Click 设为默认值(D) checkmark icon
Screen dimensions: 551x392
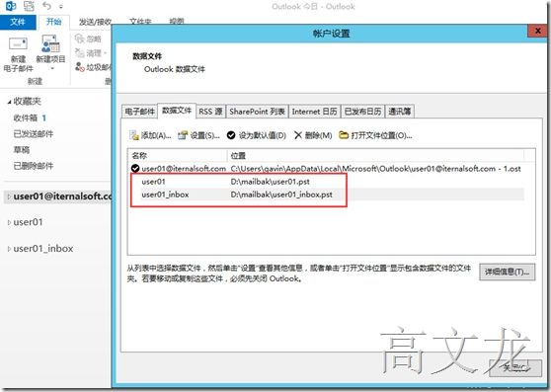point(231,135)
